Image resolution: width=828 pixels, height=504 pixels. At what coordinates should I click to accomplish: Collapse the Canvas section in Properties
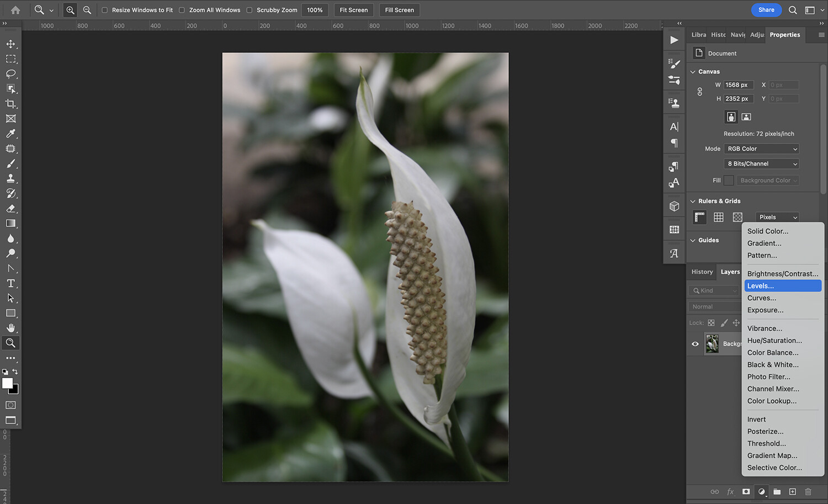click(693, 71)
